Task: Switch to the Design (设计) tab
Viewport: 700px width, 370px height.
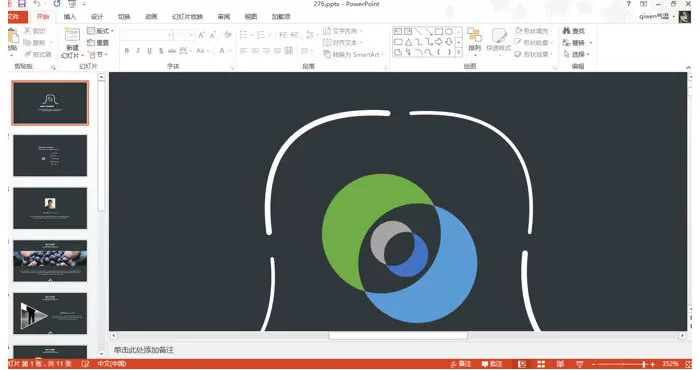Action: pos(97,17)
